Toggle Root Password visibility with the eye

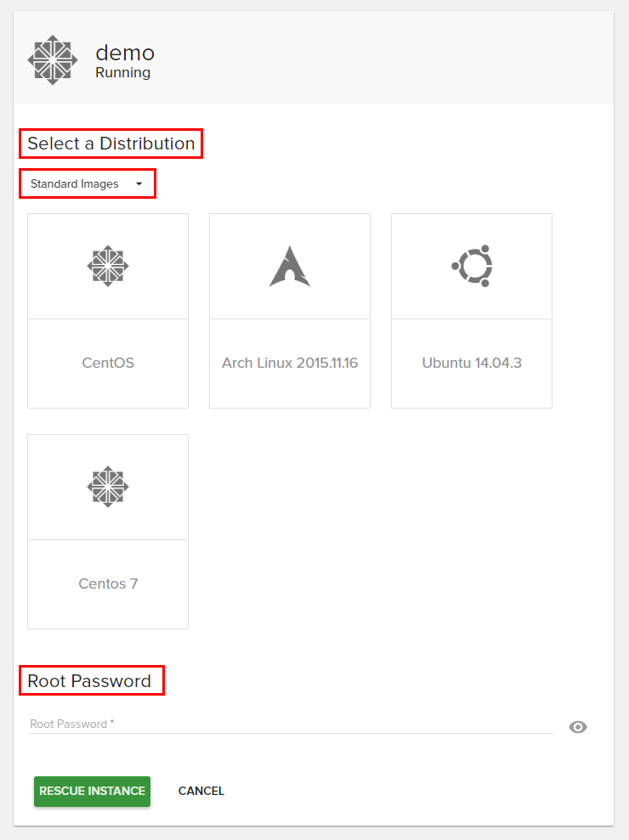578,726
